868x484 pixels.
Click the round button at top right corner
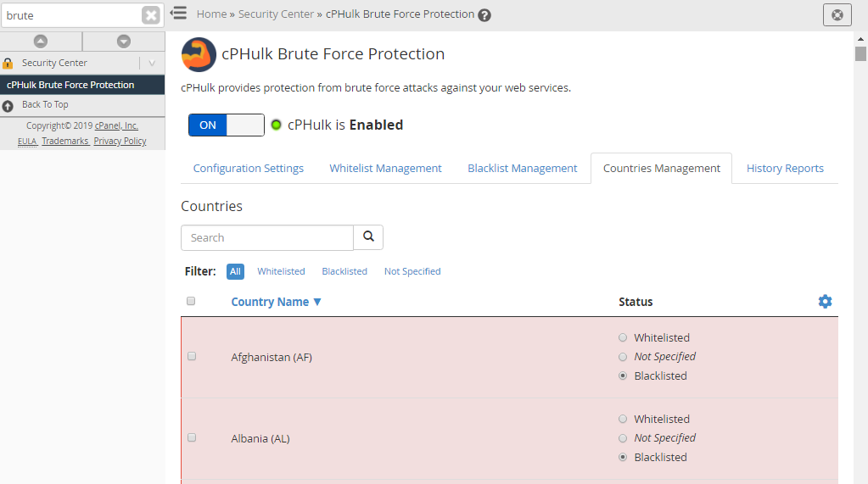click(837, 15)
